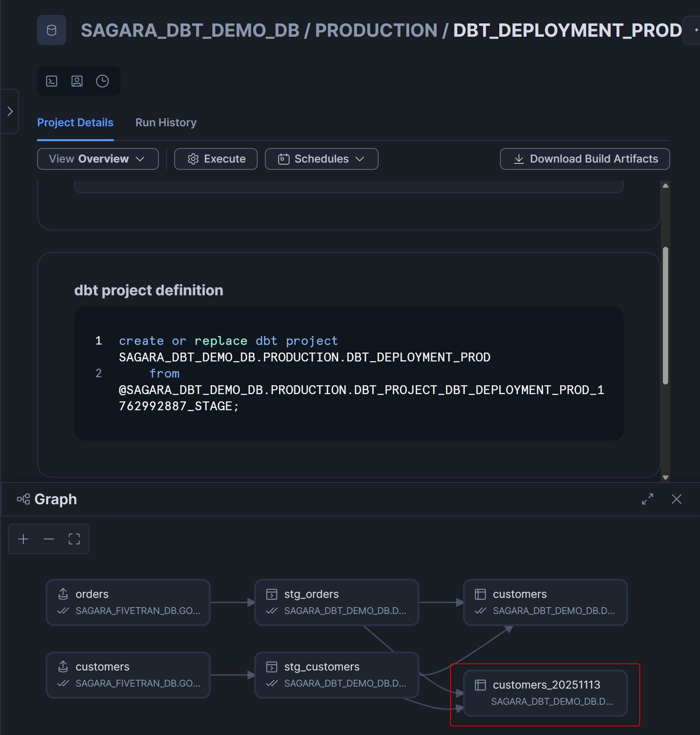Click the upload icon on customers source node
This screenshot has height=735, width=700.
click(63, 667)
